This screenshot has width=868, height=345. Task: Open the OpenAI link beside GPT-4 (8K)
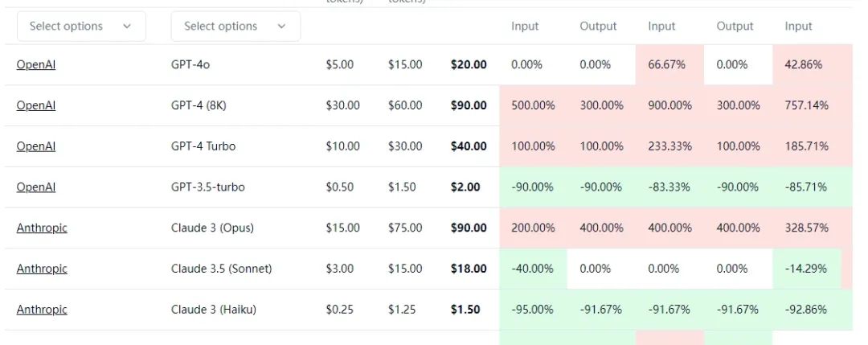[36, 105]
